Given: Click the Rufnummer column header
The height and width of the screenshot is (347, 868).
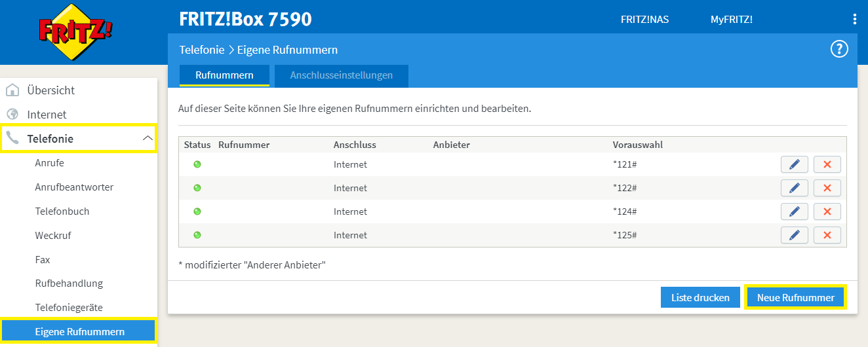Looking at the screenshot, I should [x=244, y=145].
